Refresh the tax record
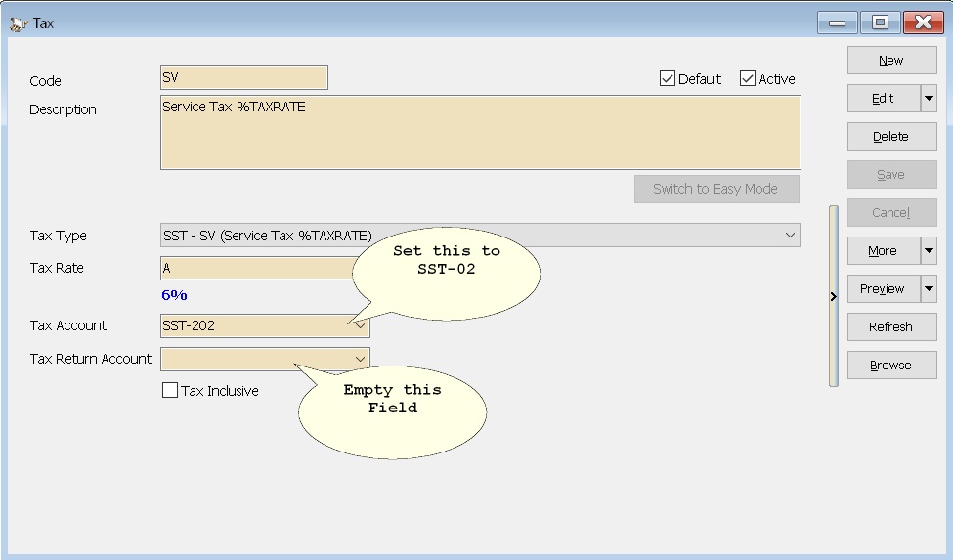The image size is (953, 560). tap(890, 327)
